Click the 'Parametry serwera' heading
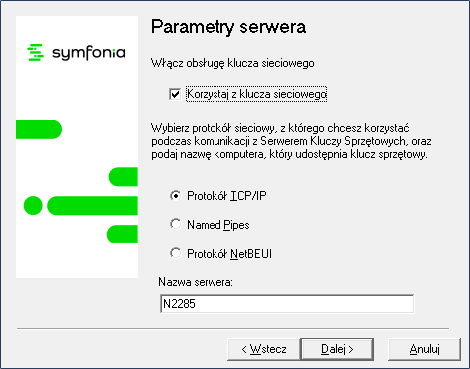This screenshot has width=470, height=369. point(228,27)
